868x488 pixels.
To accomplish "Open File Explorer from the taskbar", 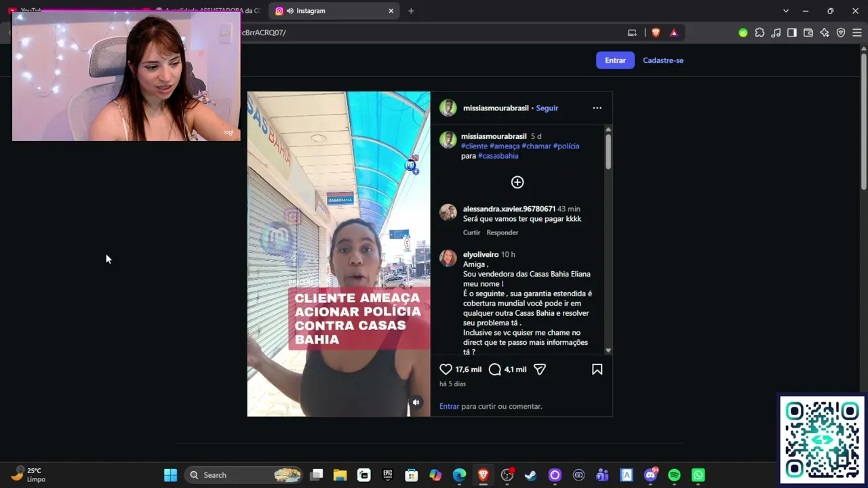I will point(340,475).
